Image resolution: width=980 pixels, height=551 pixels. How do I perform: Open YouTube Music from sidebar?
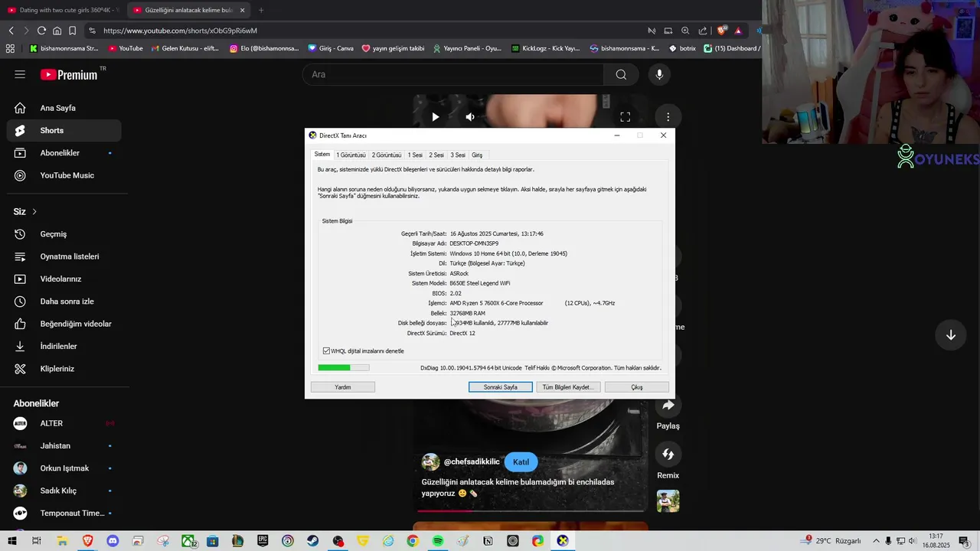64,175
